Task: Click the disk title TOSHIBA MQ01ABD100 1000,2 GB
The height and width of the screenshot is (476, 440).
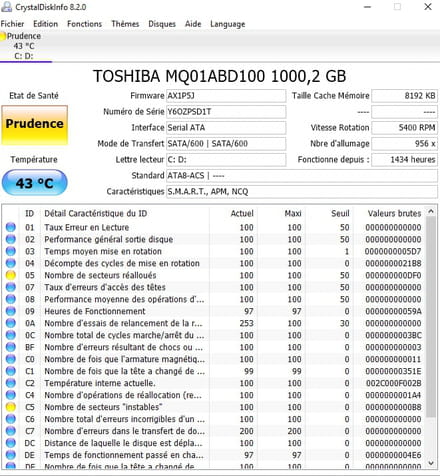Action: [x=219, y=76]
